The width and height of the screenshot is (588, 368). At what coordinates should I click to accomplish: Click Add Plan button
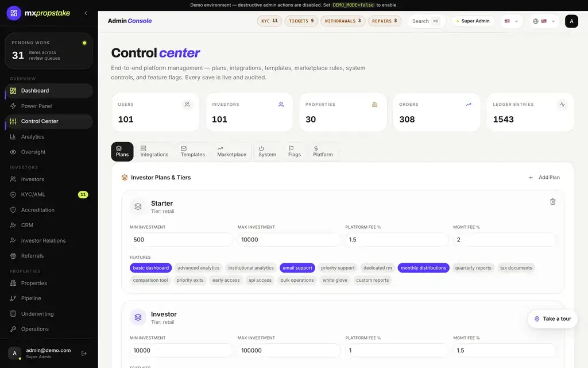[x=544, y=177]
